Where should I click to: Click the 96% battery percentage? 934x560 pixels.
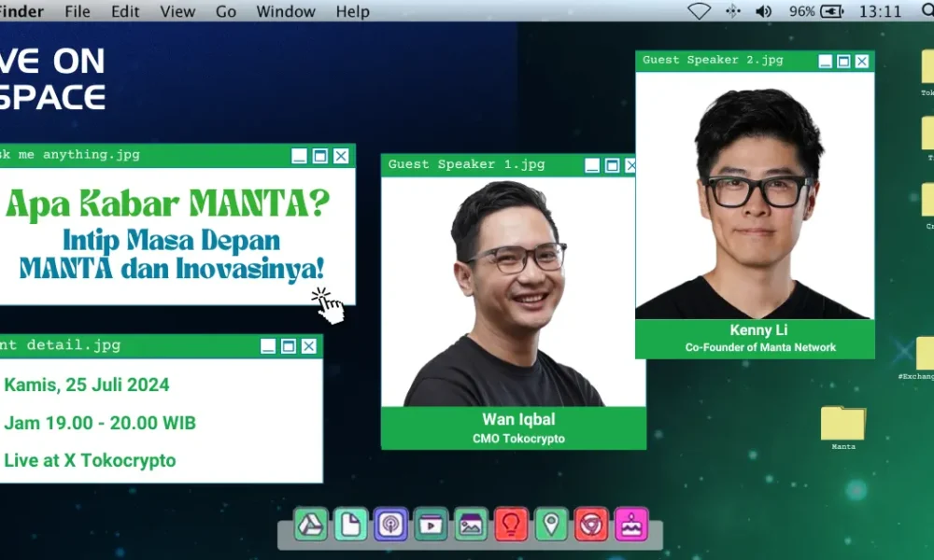[x=801, y=11]
